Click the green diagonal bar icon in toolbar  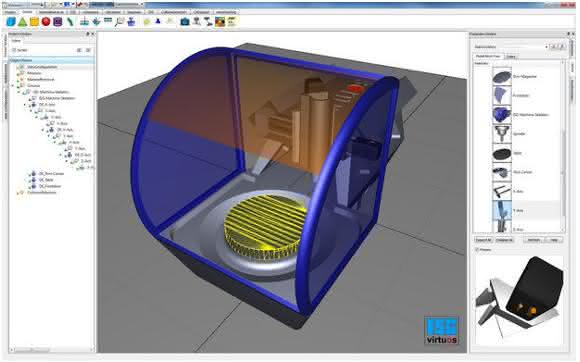70,22
